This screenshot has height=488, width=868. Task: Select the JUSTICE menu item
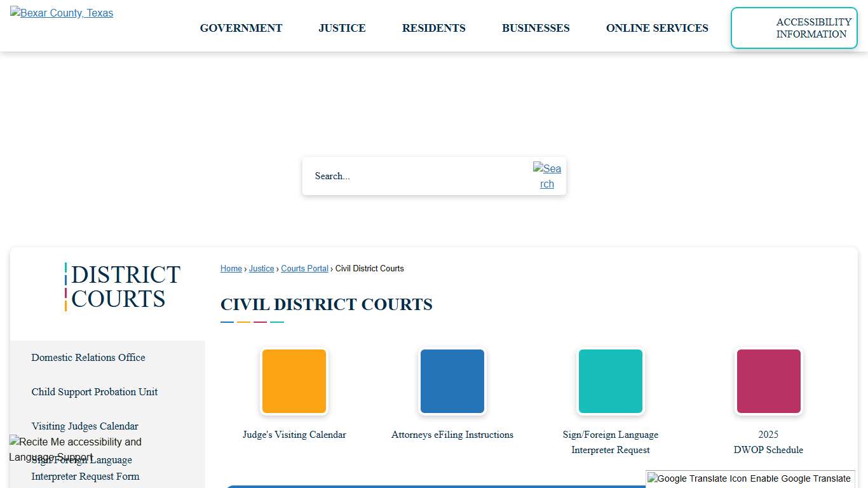[x=342, y=28]
